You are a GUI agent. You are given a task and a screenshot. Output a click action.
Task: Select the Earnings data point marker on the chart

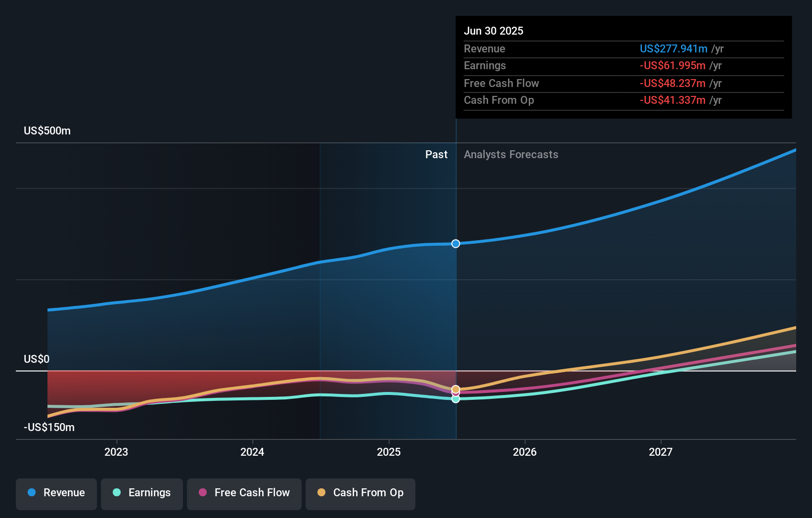pos(455,398)
